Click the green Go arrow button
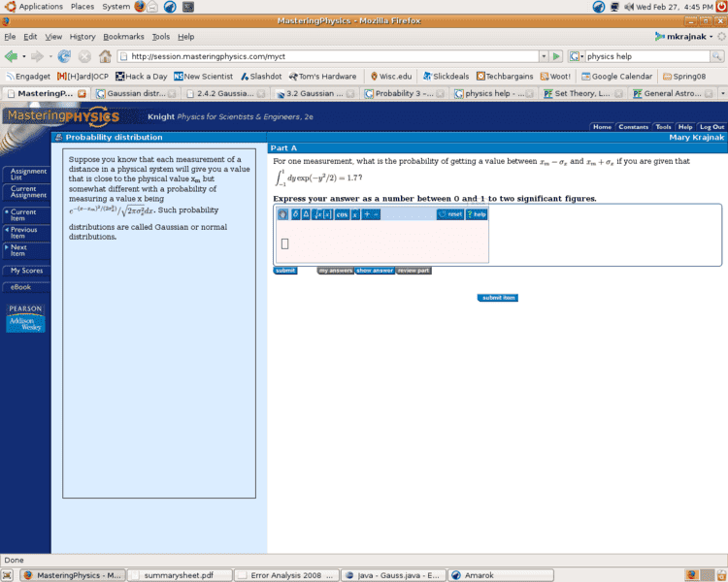Image resolution: width=728 pixels, height=582 pixels. 556,56
